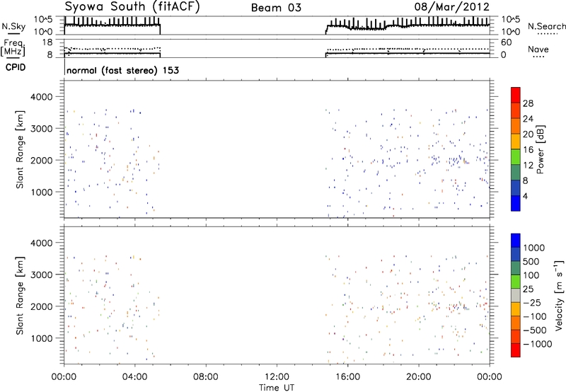The height and width of the screenshot is (392, 566).
Task: Select the Velocity segment between 500 and 1000
Action: (x=516, y=254)
